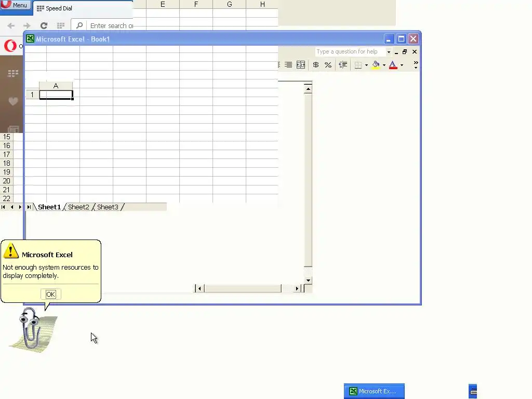Viewport: 532px width, 399px height.
Task: Click horizontal scrollbar left arrow
Action: click(x=199, y=288)
